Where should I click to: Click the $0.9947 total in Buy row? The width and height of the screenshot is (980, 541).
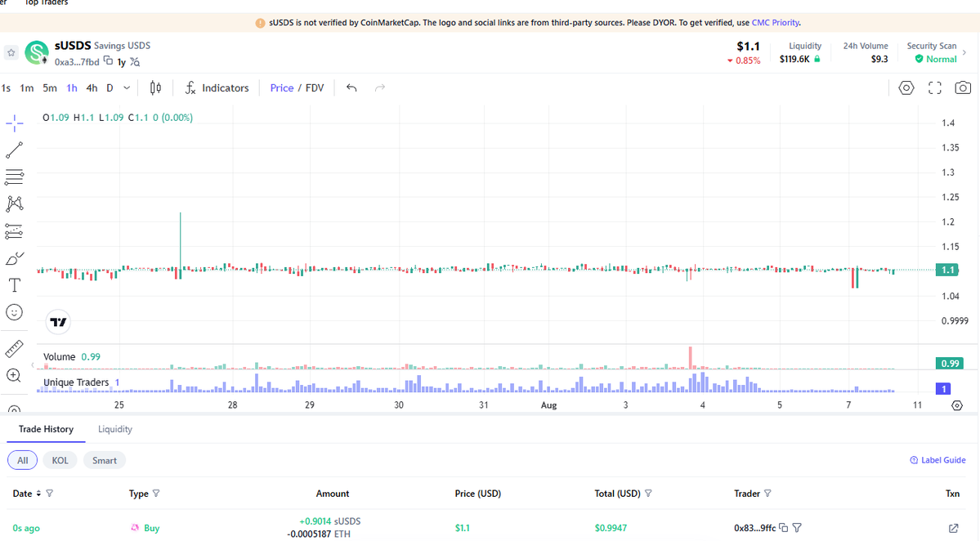click(611, 528)
